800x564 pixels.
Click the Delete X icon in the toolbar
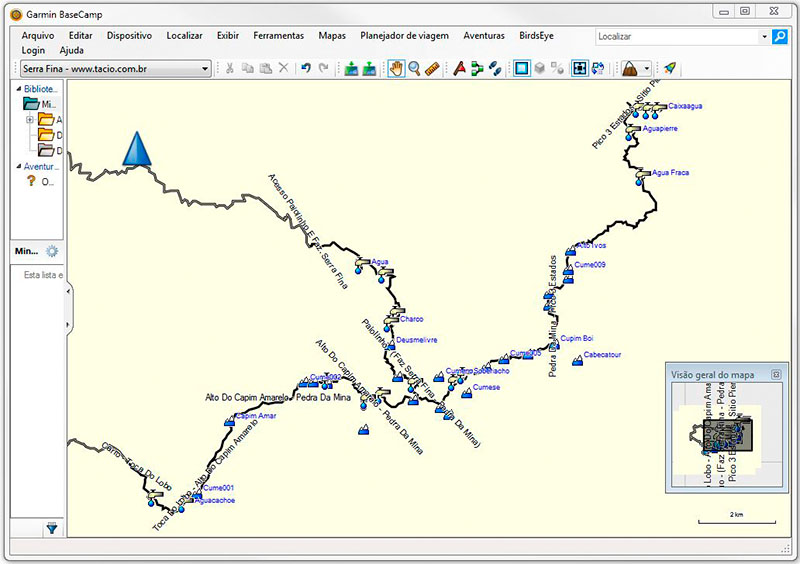pos(284,68)
